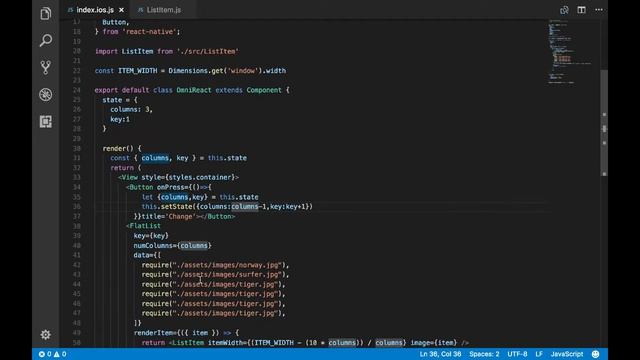Click the errors count in status bar
Image resolution: width=640 pixels, height=360 pixels.
(x=45, y=354)
